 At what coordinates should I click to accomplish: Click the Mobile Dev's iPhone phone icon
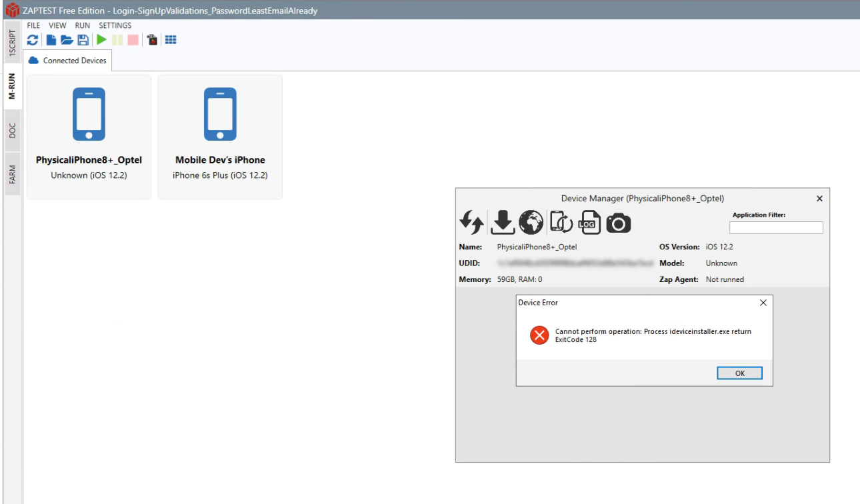click(x=220, y=114)
